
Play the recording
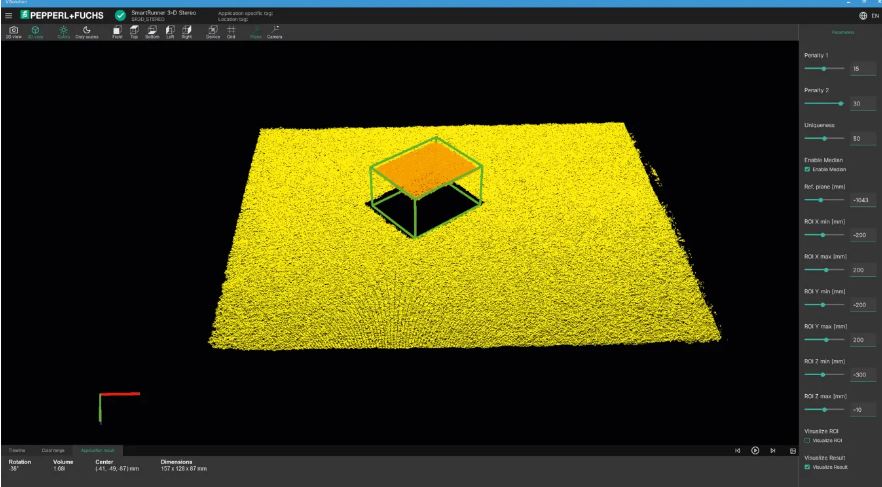tap(755, 450)
